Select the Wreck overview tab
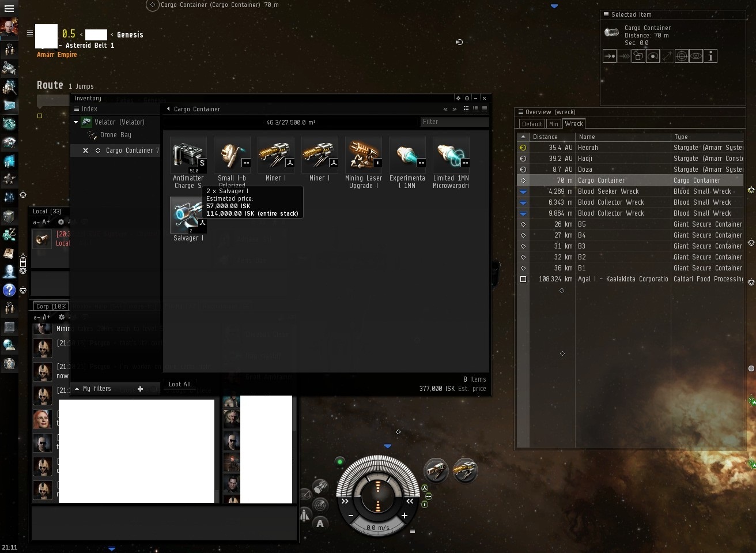 pyautogui.click(x=574, y=123)
